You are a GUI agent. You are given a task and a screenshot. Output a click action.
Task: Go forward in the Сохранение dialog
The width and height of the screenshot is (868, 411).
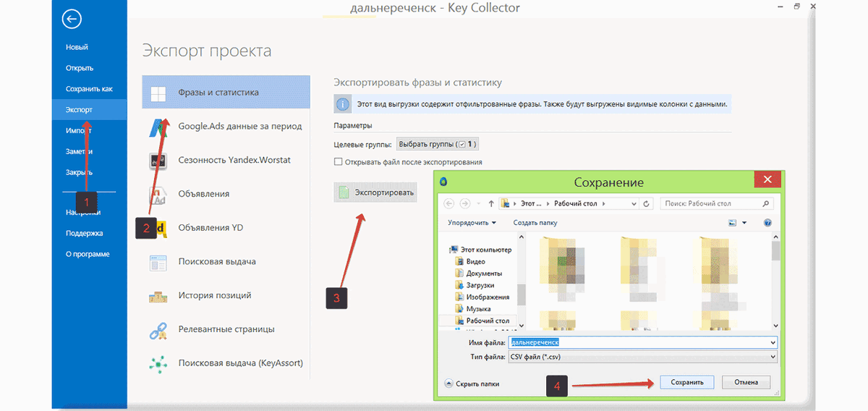(x=467, y=204)
